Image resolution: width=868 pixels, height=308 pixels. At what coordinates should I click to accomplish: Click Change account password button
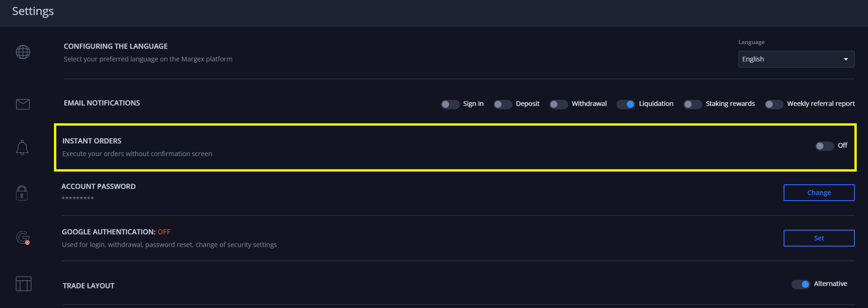coord(819,193)
